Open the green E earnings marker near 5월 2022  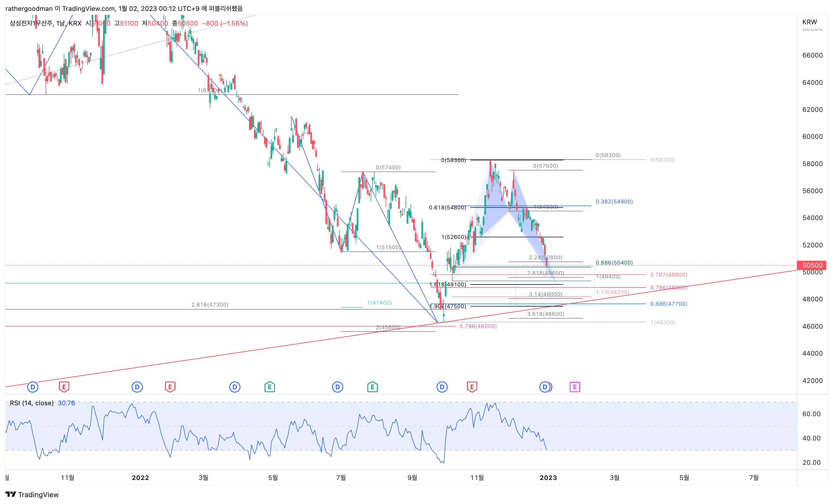point(269,387)
